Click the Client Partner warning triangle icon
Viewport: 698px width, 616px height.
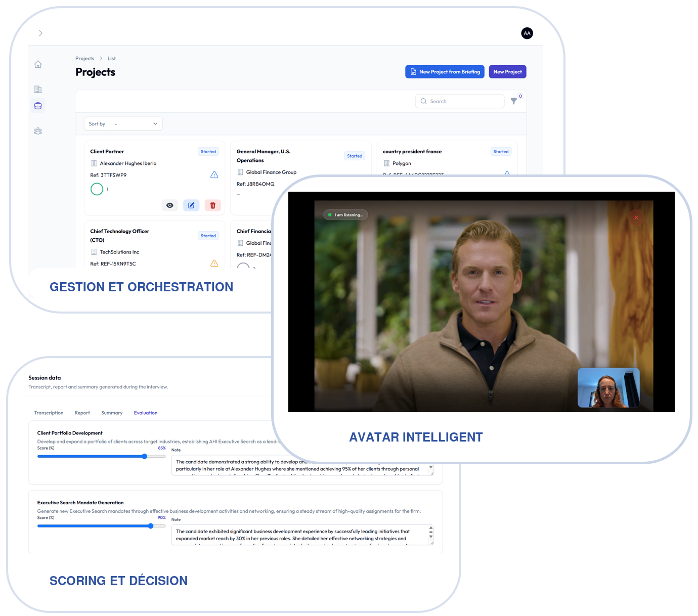point(214,175)
